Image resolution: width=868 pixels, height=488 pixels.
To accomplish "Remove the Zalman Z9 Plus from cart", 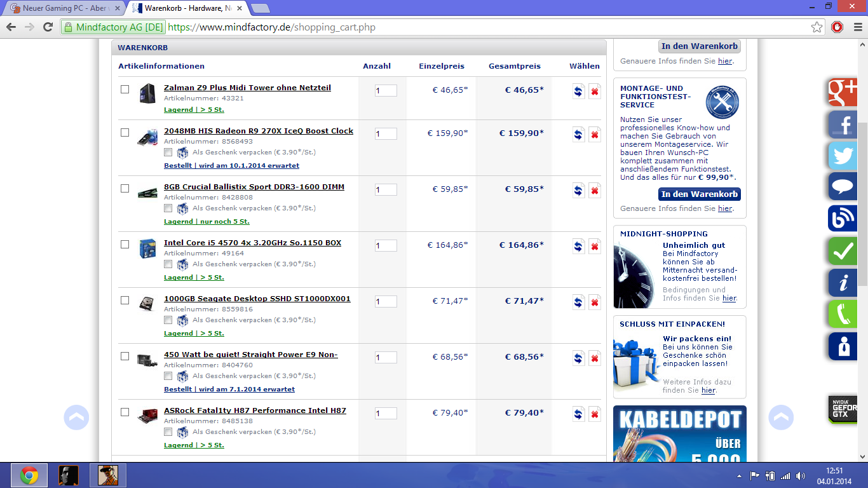I will pos(595,91).
